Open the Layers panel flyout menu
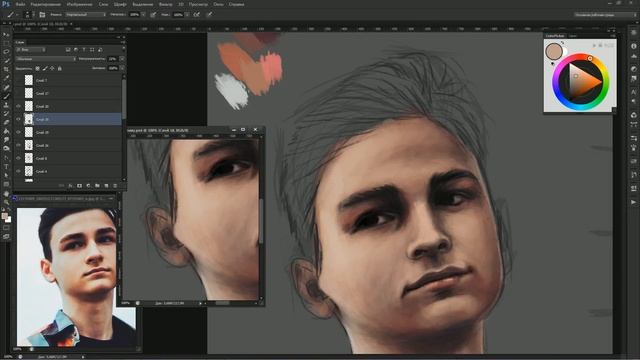 pos(122,42)
